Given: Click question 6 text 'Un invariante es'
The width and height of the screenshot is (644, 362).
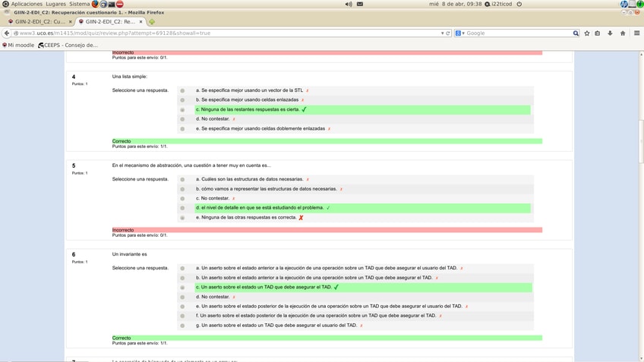Looking at the screenshot, I should 129,254.
